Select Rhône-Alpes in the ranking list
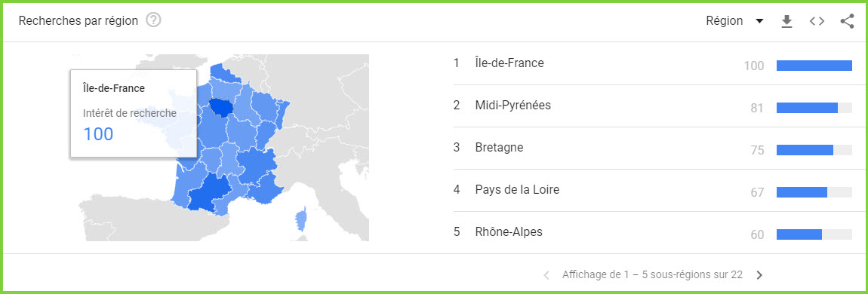868x294 pixels. [509, 231]
